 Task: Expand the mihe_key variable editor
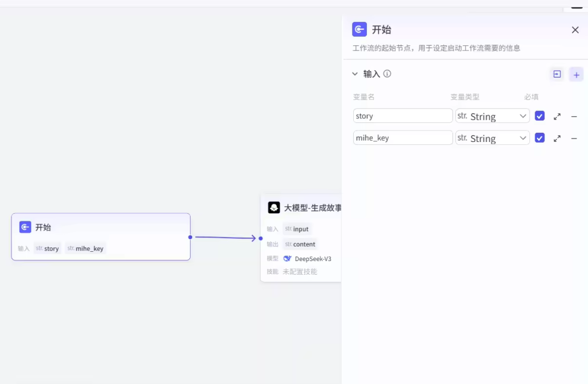coord(557,139)
